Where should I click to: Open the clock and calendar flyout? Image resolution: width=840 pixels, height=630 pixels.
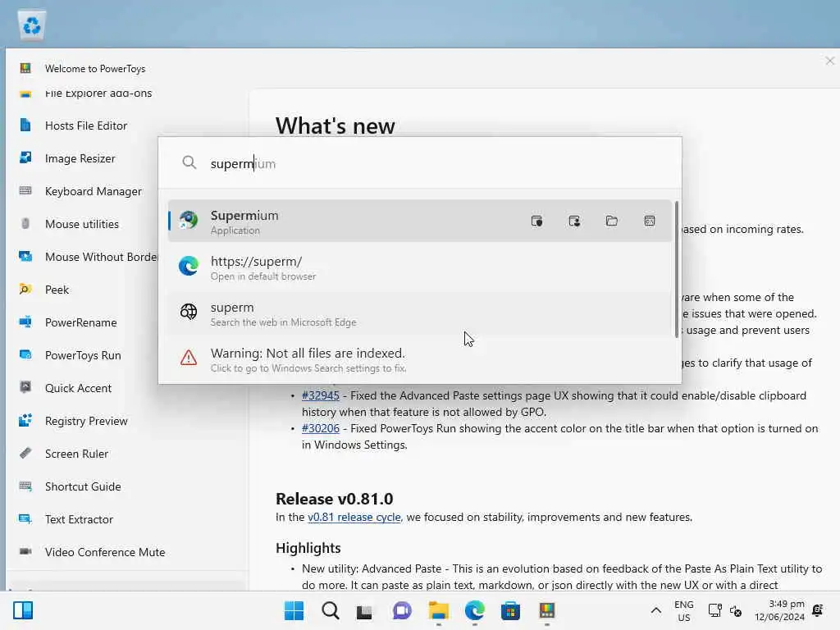(779, 610)
